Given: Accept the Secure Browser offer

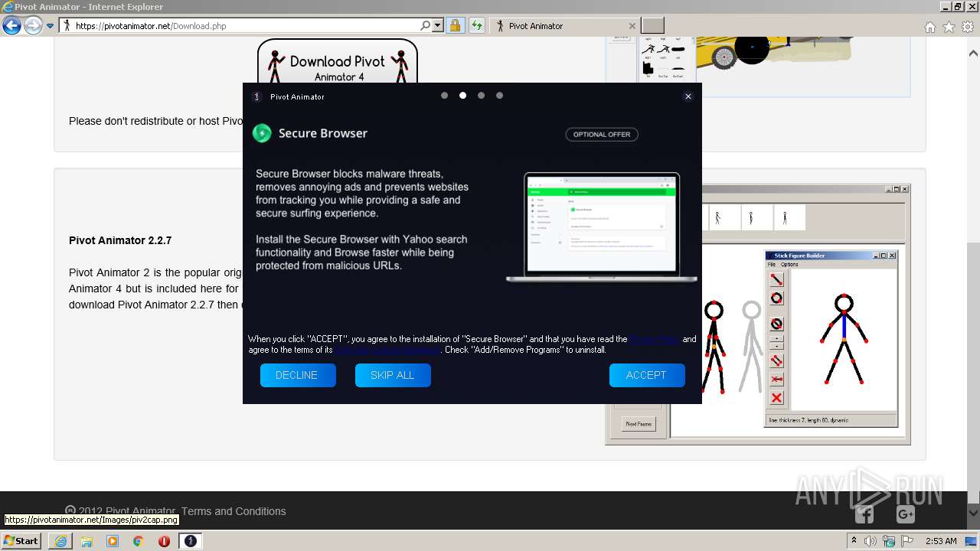Looking at the screenshot, I should tap(647, 375).
